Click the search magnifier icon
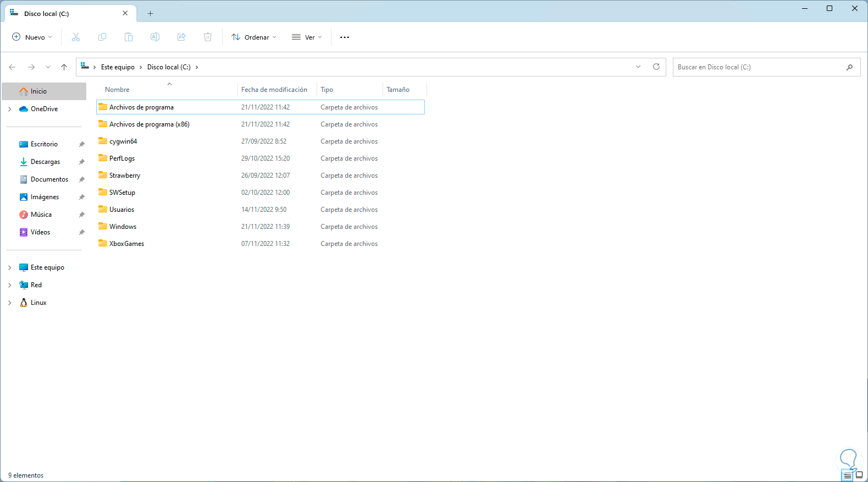This screenshot has height=482, width=868. (850, 67)
